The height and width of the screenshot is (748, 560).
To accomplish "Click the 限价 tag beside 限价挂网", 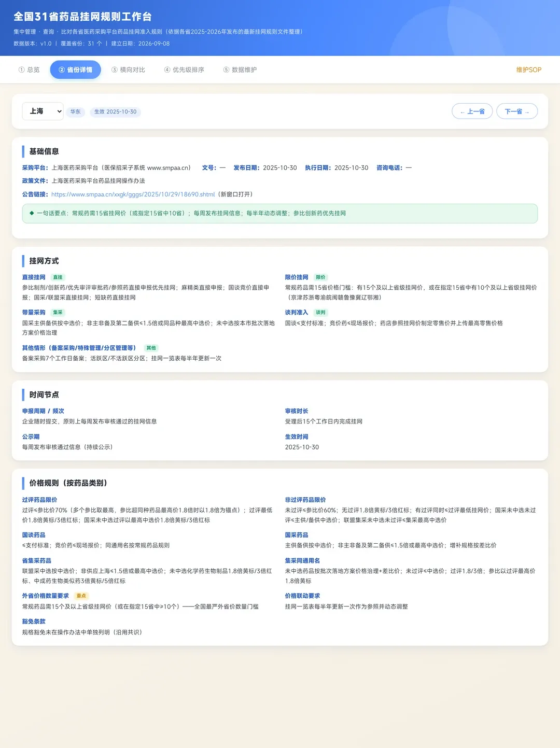I will click(x=320, y=277).
